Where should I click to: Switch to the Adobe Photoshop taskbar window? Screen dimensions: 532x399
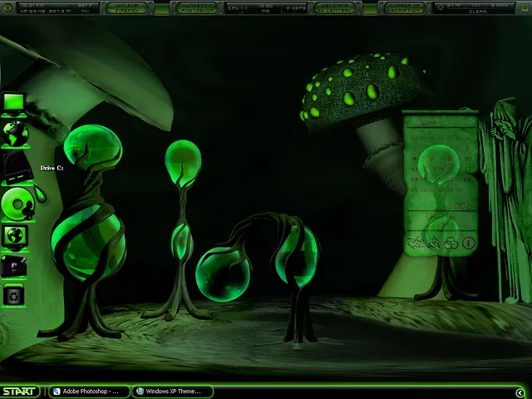[88, 392]
